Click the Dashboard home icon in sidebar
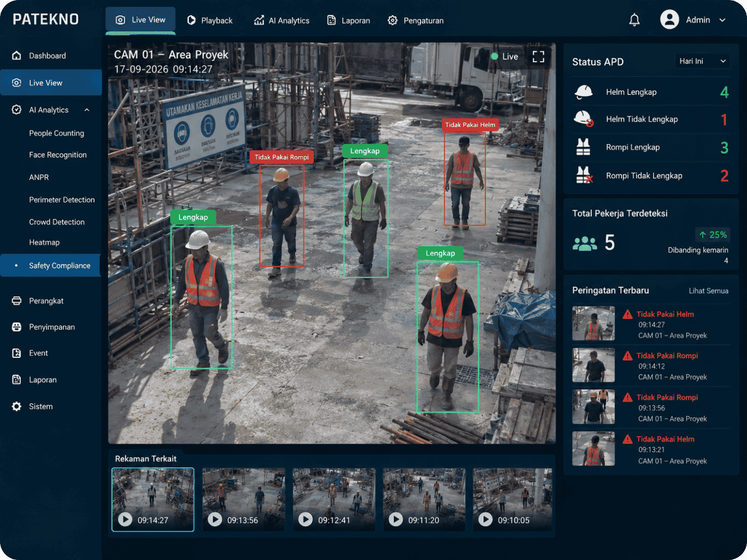Image resolution: width=747 pixels, height=560 pixels. click(17, 55)
